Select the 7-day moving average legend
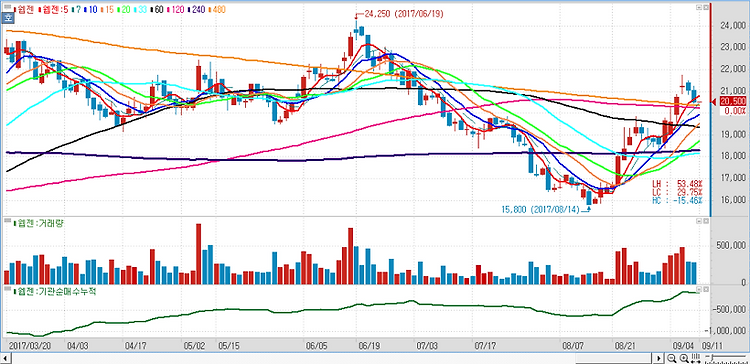Screen dimensions: 750x364 76,9
